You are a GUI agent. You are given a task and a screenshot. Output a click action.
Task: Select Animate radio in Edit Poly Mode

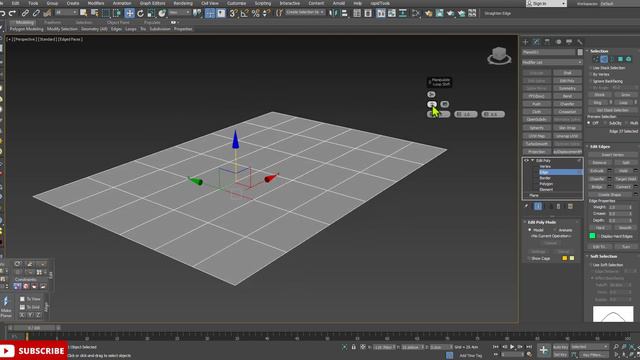[555, 230]
